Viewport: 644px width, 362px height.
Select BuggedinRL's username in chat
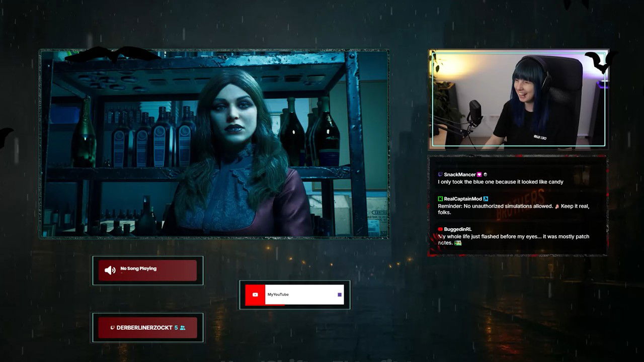point(457,229)
